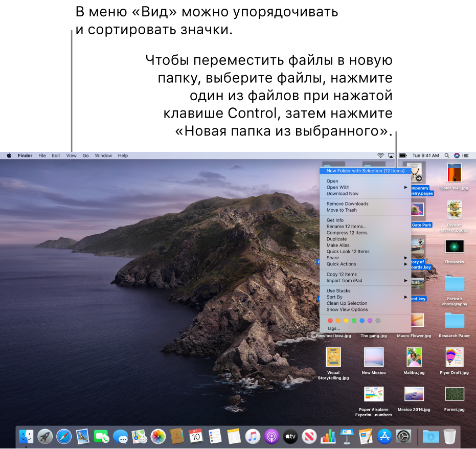
Task: Click Tags… in the context menu
Action: [365, 328]
